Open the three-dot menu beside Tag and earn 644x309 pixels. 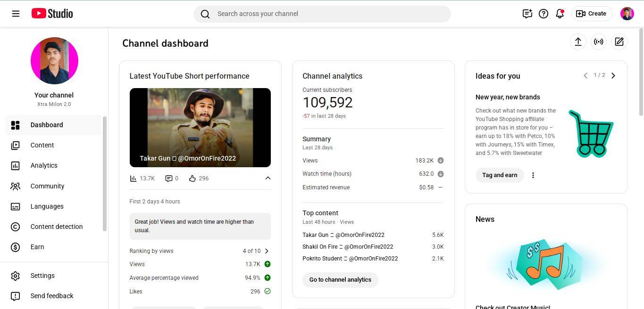(x=533, y=175)
